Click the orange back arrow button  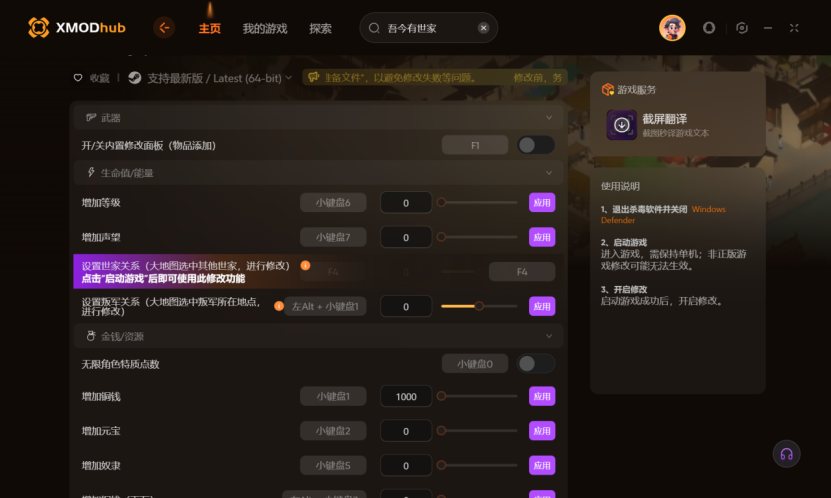pos(164,28)
